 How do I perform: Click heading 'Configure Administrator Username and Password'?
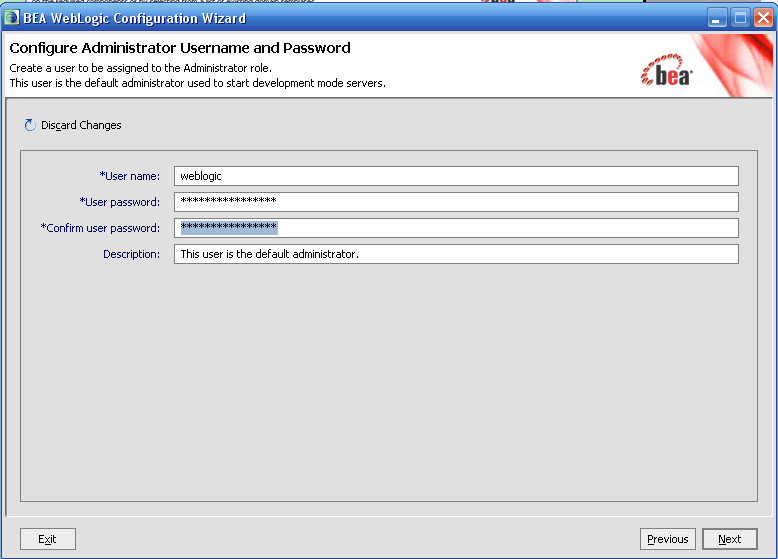(x=180, y=48)
